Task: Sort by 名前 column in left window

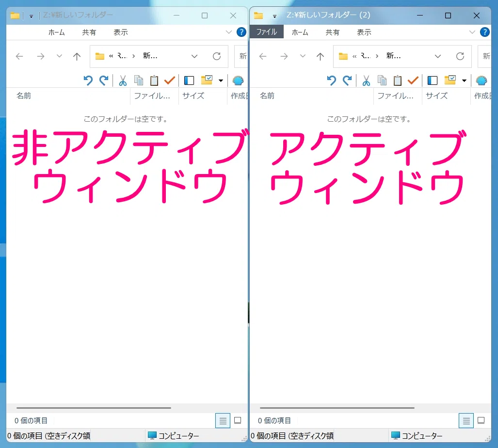Action: (68, 96)
